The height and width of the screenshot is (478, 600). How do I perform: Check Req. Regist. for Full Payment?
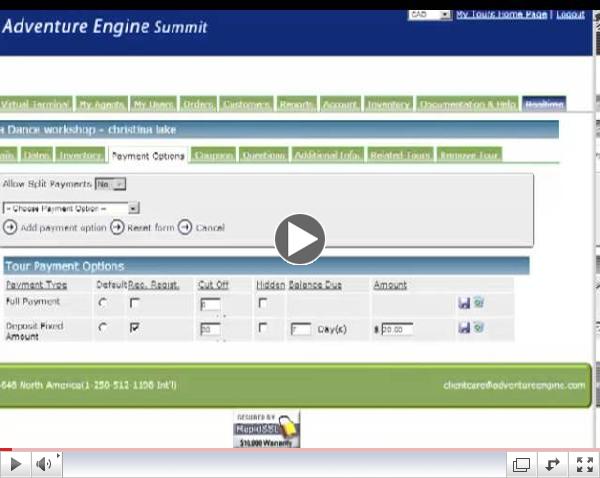pyautogui.click(x=134, y=303)
